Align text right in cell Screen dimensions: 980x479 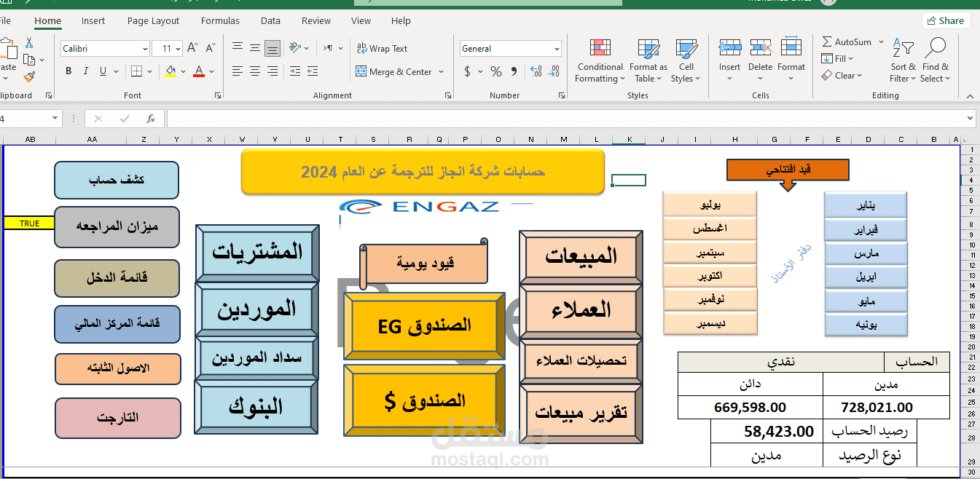click(273, 71)
